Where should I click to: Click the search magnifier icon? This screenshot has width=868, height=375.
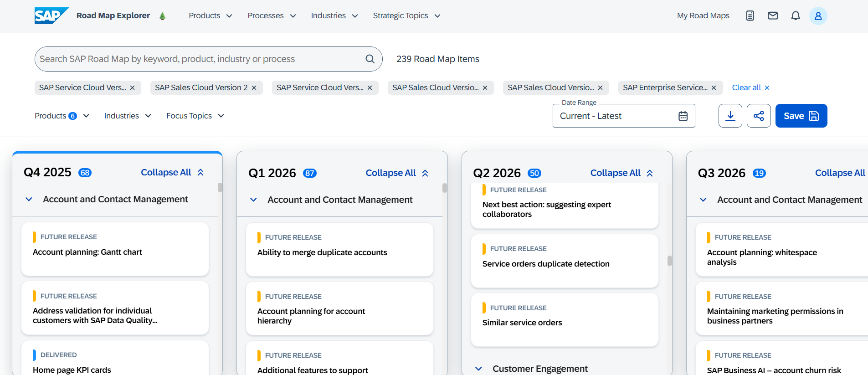coord(370,59)
